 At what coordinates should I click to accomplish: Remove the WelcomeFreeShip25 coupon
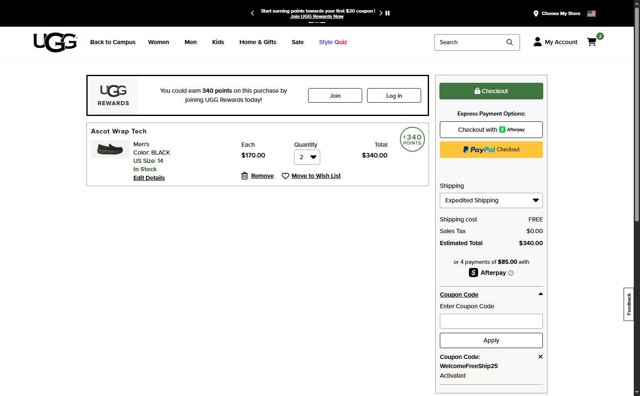tap(540, 357)
